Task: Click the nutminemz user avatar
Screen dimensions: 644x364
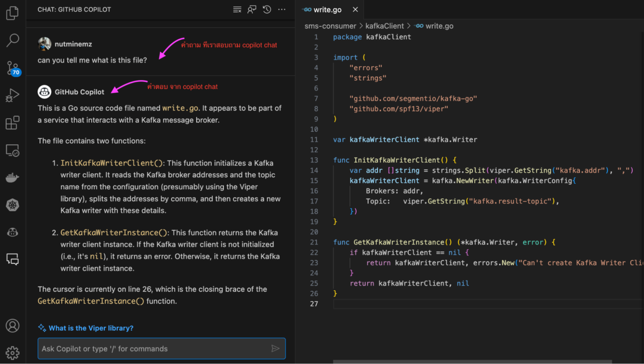Action: pyautogui.click(x=44, y=44)
